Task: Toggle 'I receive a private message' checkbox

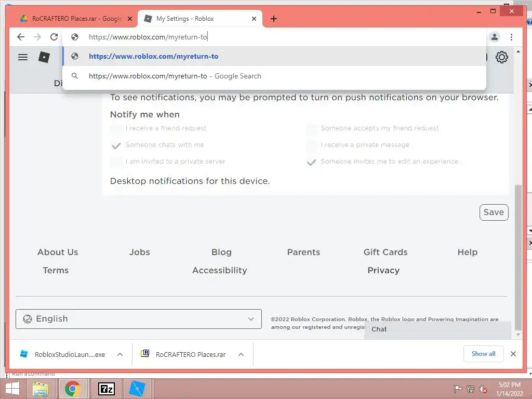Action: [x=312, y=145]
